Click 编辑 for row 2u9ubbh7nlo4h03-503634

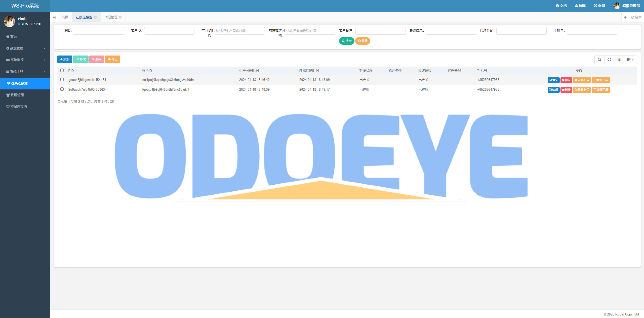click(x=553, y=90)
